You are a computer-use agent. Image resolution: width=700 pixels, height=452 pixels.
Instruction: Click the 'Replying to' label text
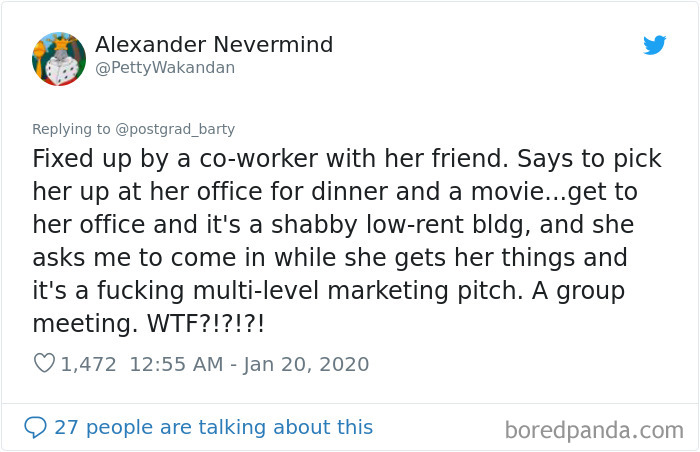point(71,129)
